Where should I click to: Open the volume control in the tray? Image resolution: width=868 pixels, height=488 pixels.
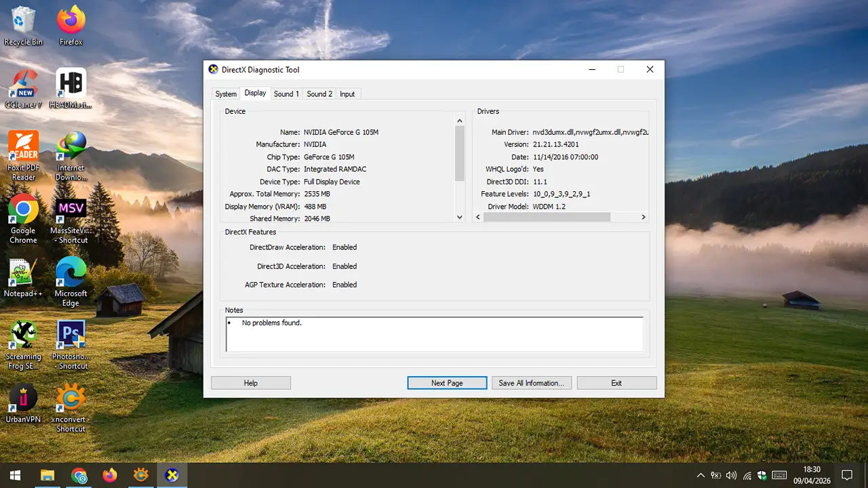pyautogui.click(x=731, y=475)
